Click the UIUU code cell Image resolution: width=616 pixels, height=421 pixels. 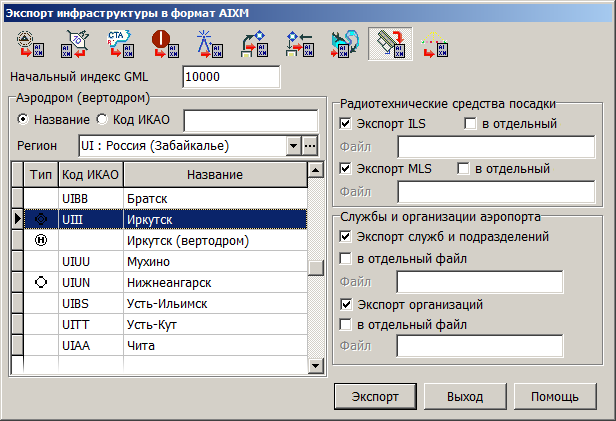[x=91, y=262]
